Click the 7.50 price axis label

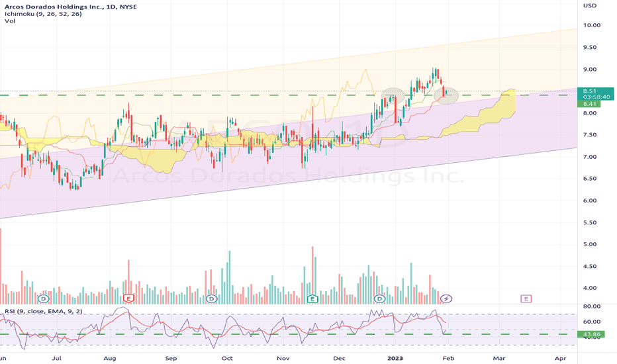pyautogui.click(x=590, y=134)
